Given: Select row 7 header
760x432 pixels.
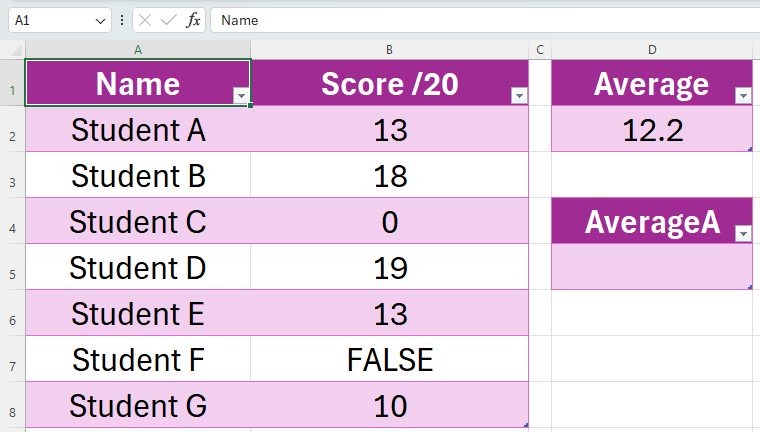Looking at the screenshot, I should click(12, 359).
